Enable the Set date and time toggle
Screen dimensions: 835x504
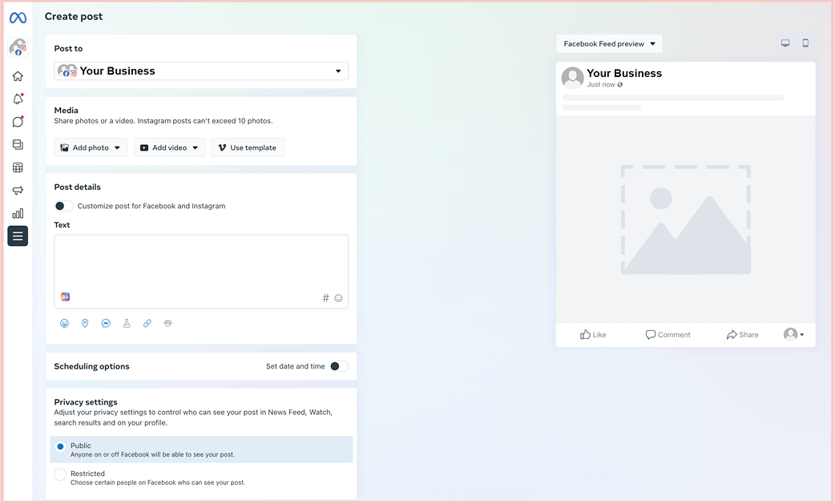[339, 366]
